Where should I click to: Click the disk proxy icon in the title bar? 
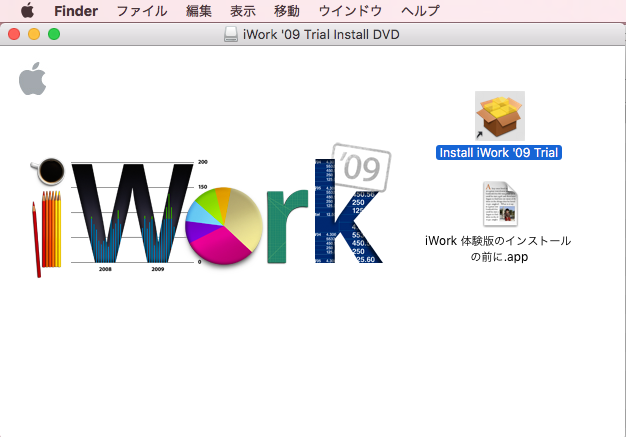231,34
